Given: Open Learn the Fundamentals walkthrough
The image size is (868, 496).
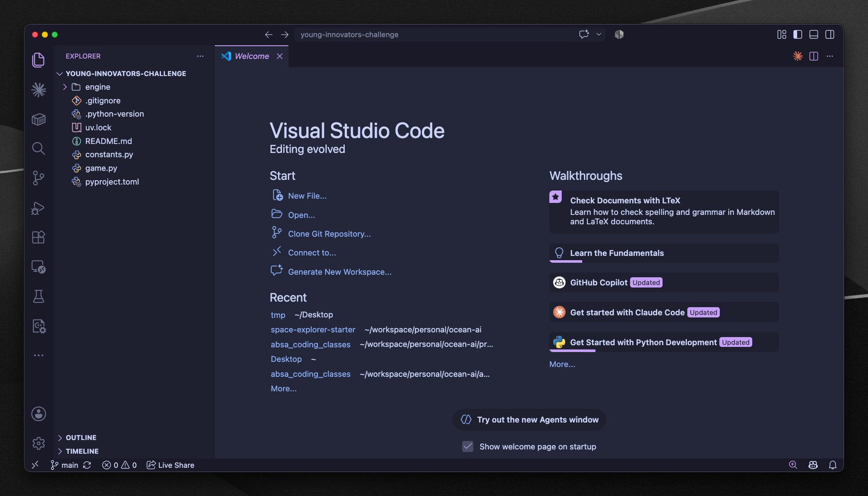Looking at the screenshot, I should (x=664, y=253).
